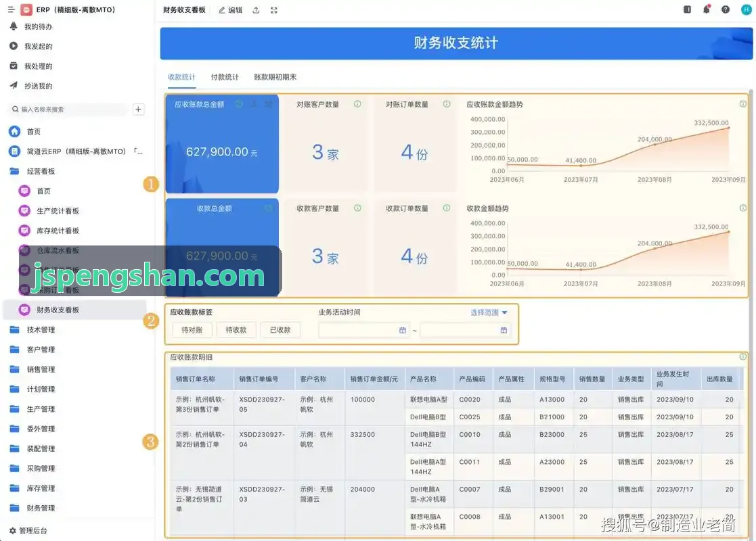This screenshot has height=541, width=756.
Task: Open calendar icon of start date field
Action: [x=403, y=331]
